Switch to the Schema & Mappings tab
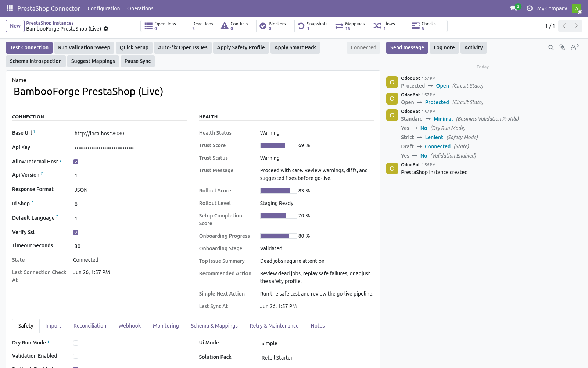 coord(214,326)
